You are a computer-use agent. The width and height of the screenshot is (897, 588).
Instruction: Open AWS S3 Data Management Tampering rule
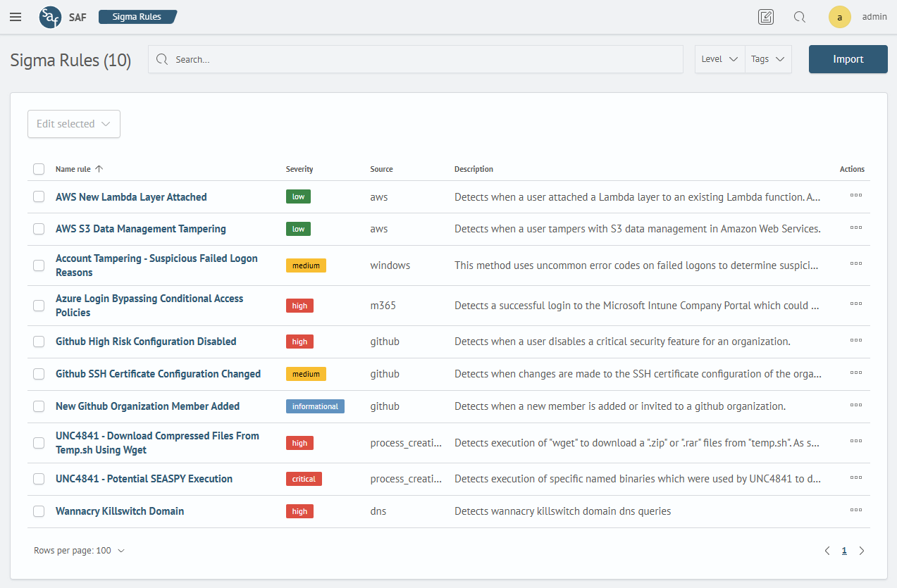coord(141,229)
